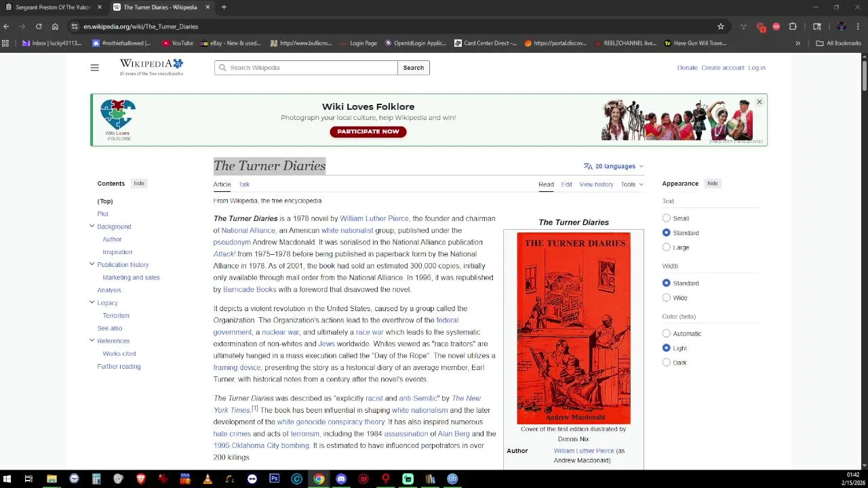Open the eBay bookmark
Screen dimensions: 868x488
(231, 43)
